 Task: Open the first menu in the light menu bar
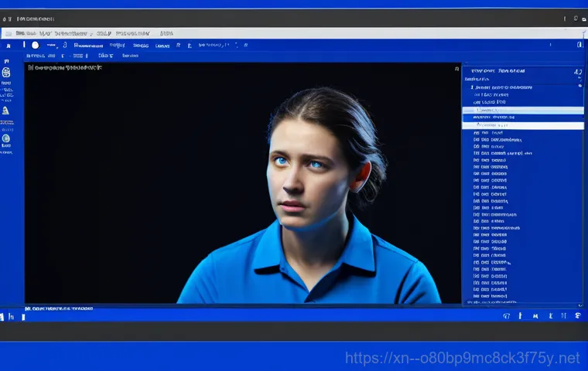(20, 33)
